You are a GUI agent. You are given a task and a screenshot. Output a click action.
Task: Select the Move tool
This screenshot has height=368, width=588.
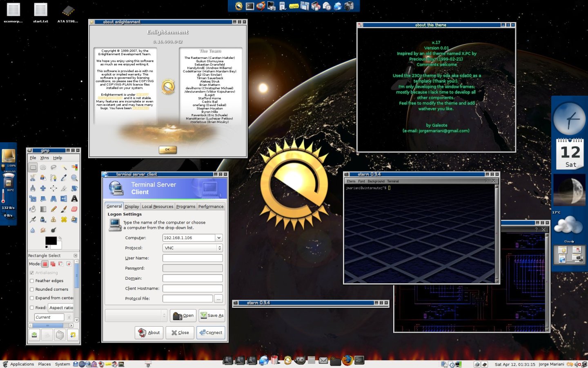pyautogui.click(x=43, y=188)
